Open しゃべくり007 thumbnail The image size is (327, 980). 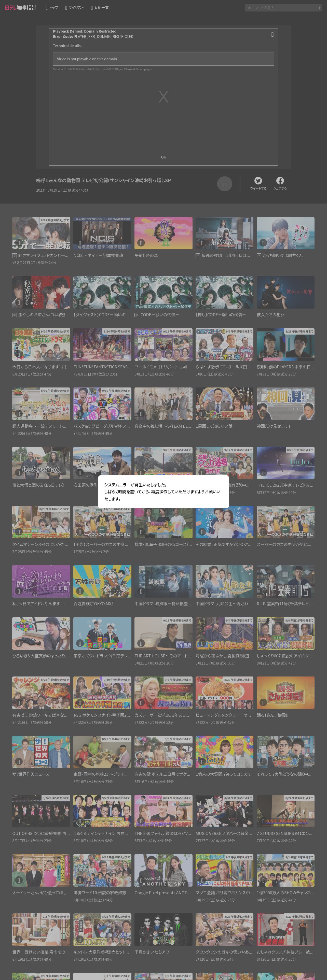(x=285, y=633)
